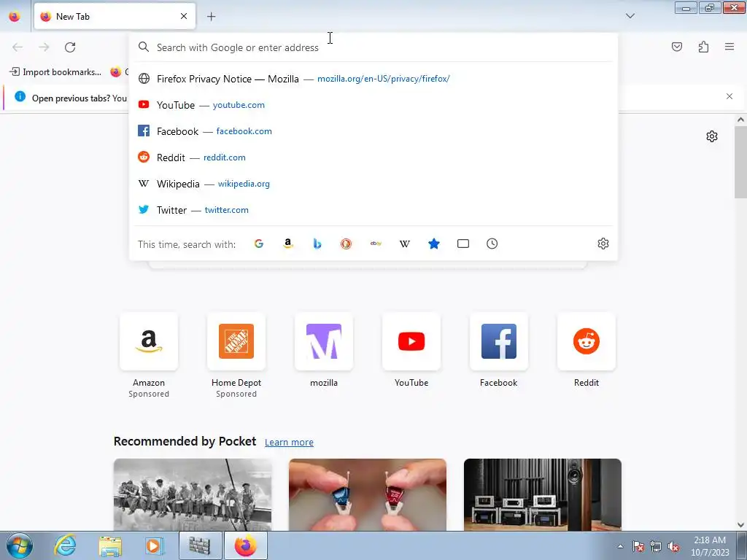Viewport: 747px width, 560px height.
Task: Click muted volume tray icon
Action: 673,547
